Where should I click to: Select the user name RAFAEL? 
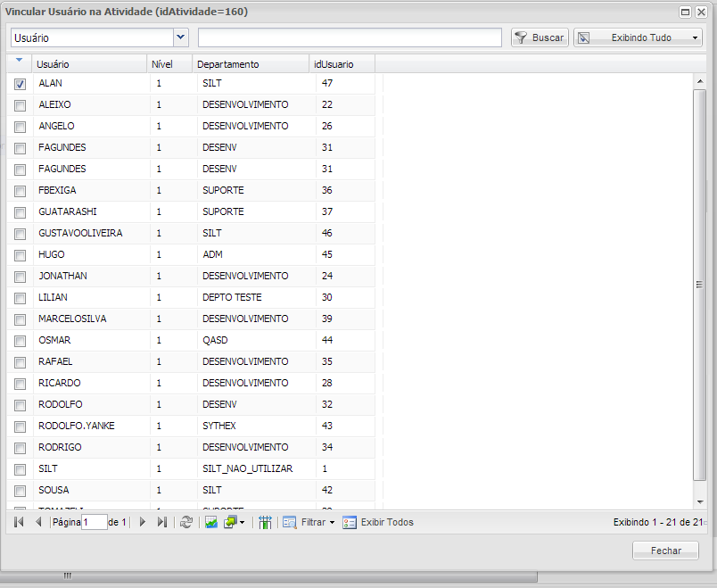coord(55,361)
